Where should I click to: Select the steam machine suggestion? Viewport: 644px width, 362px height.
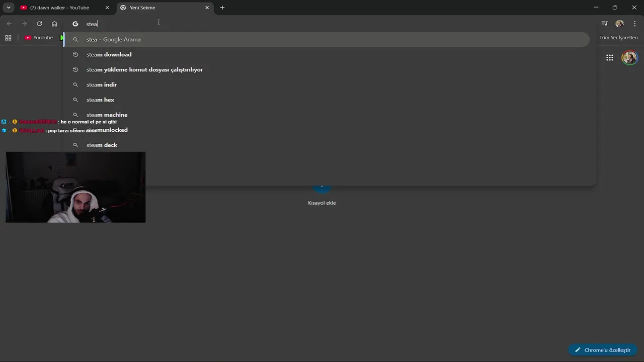(327, 115)
